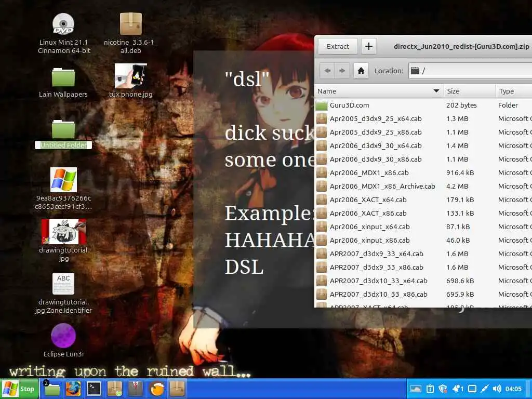Select Apr2006_xinput_x86.cab file
The image size is (532, 399).
click(x=423, y=240)
